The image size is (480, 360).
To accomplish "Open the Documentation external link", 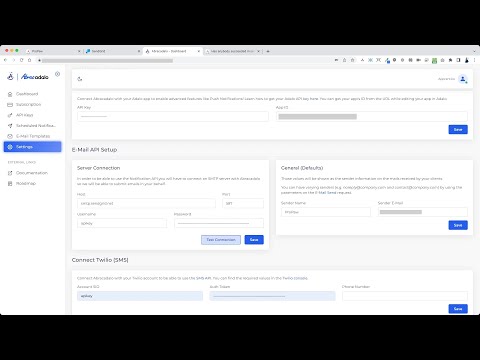I will pos(32,173).
